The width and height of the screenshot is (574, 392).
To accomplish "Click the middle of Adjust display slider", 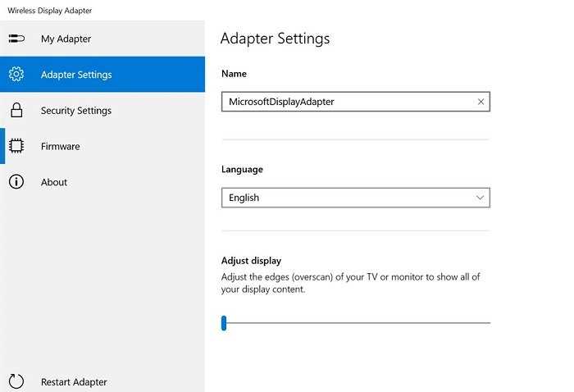I will click(356, 323).
